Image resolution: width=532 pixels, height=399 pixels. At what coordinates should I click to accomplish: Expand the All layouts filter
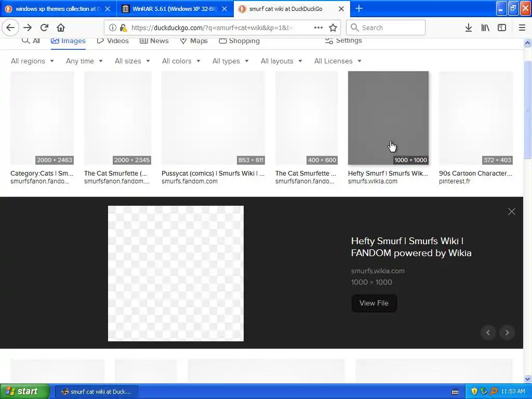click(x=281, y=61)
